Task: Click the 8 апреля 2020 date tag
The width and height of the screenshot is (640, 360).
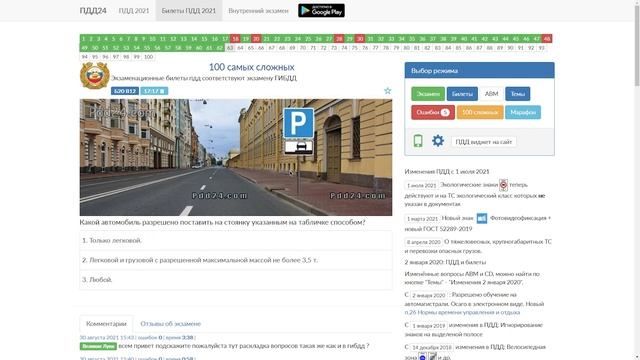Action: coord(424,242)
